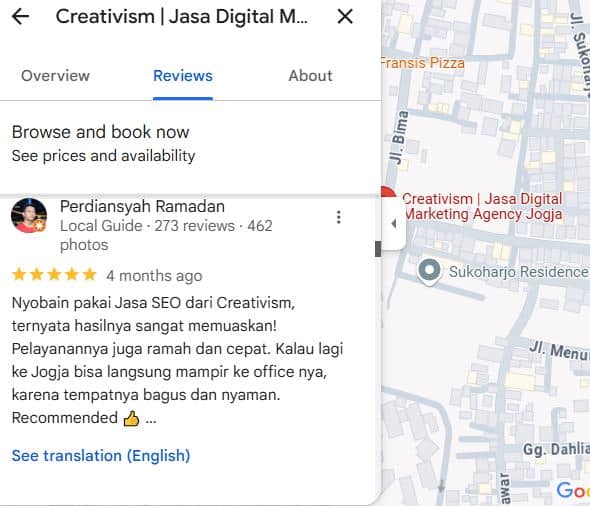The height and width of the screenshot is (506, 590).
Task: Collapse the side panel with arrow
Action: click(394, 223)
